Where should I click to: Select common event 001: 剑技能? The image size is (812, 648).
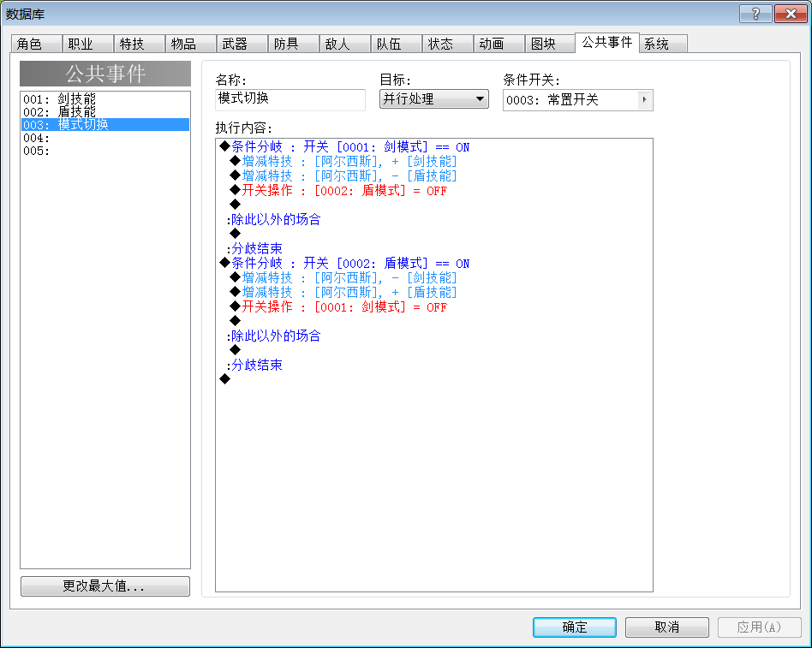(x=105, y=98)
